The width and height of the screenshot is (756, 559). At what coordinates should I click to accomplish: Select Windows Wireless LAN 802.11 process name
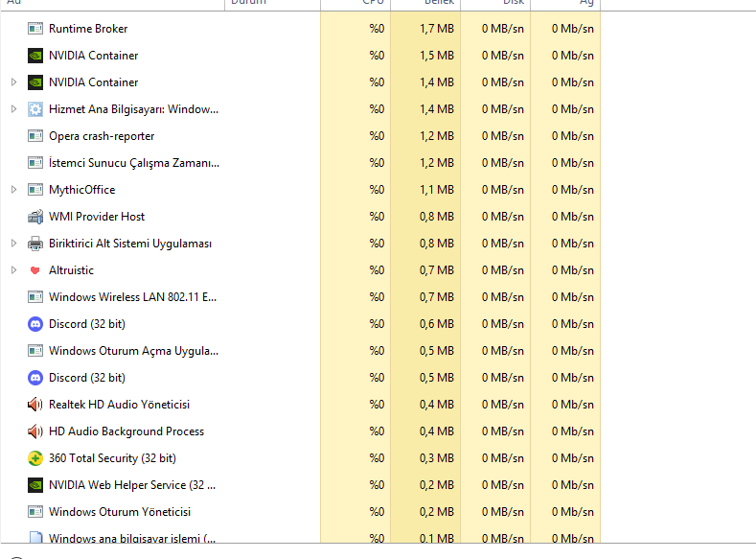tap(132, 297)
